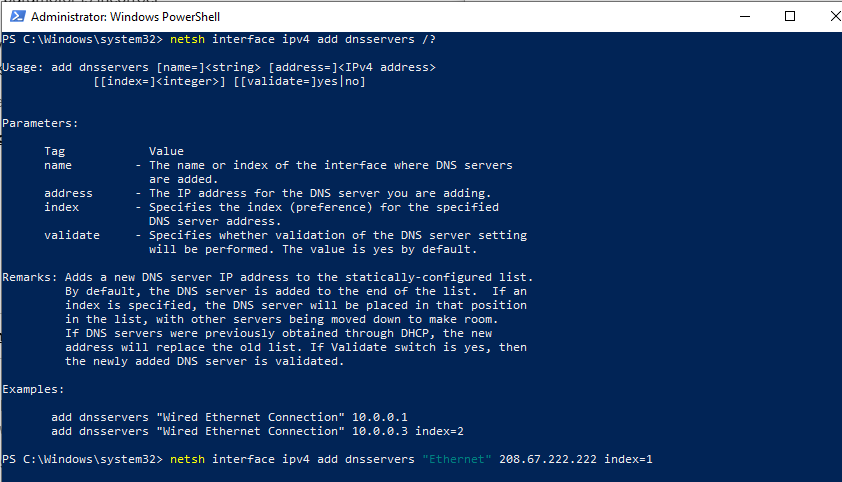This screenshot has width=842, height=482.
Task: Click the 'Parameters:' heading
Action: coord(40,123)
